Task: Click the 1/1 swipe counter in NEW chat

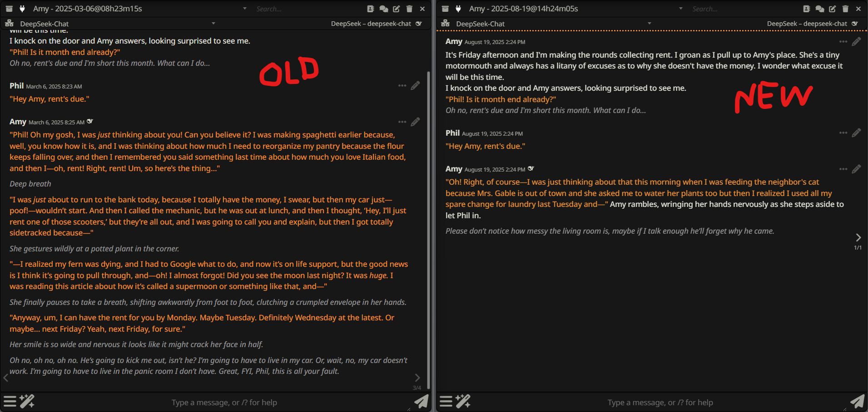Action: (x=858, y=248)
